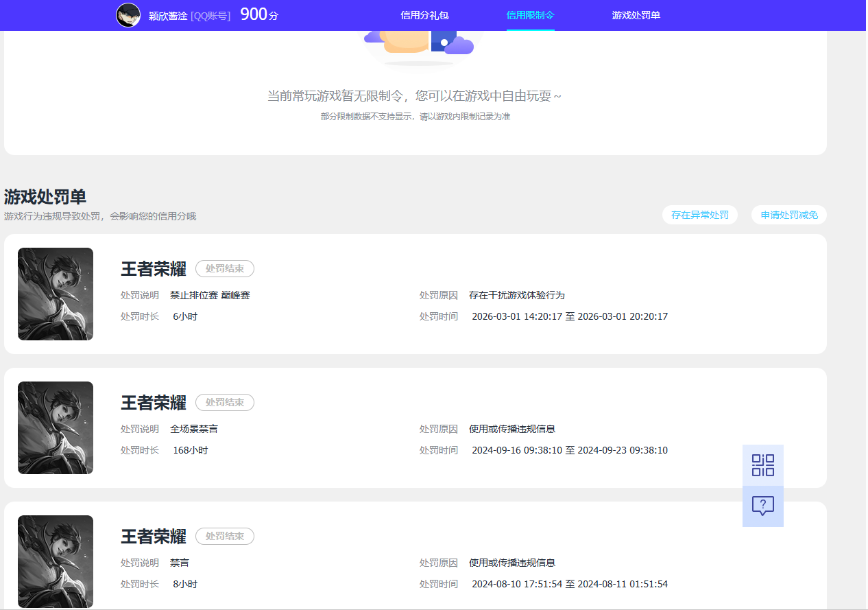Viewport: 868px width, 610px height.
Task: Click time range starting 2024-09-16 09:38:10
Action: pos(570,450)
